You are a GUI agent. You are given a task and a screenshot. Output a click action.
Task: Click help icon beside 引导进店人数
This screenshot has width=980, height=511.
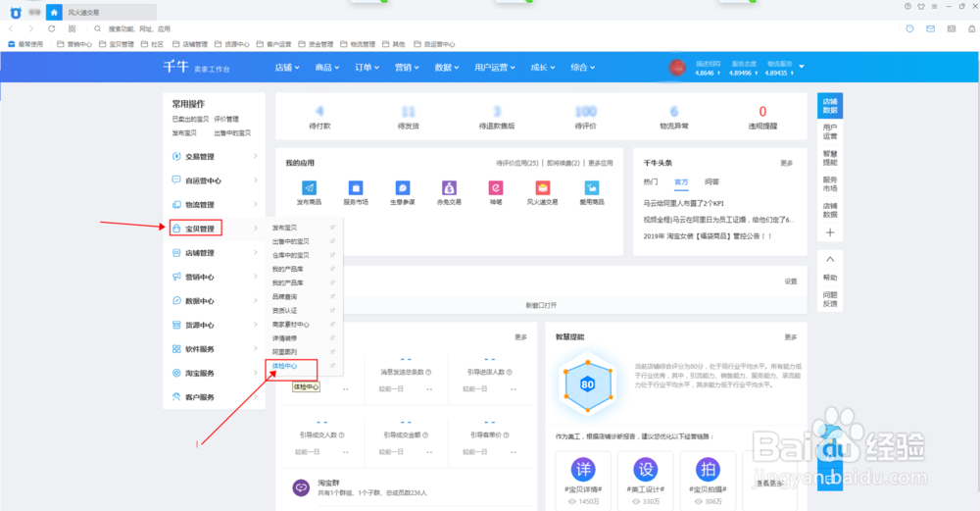coord(510,372)
